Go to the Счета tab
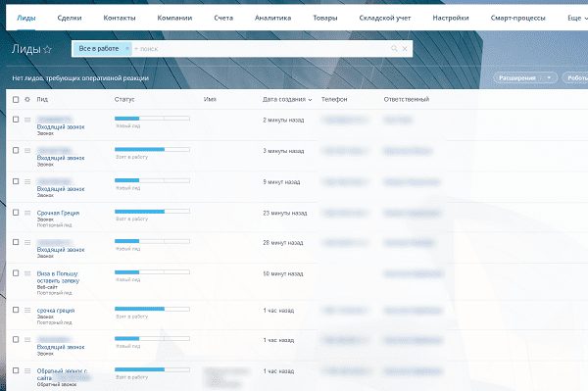Viewport: 588px width, 391px height. click(x=223, y=18)
